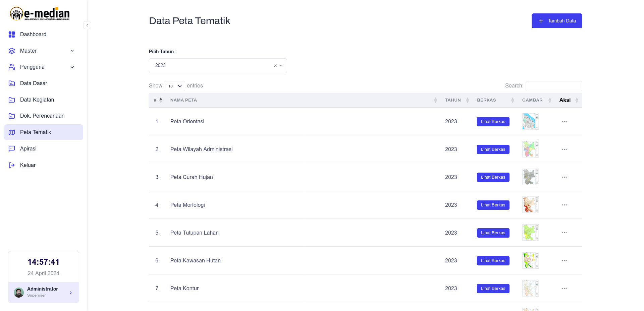Open the three-dot action menu for Peta Orientasi
Viewport: 644px width, 311px height.
[565, 122]
